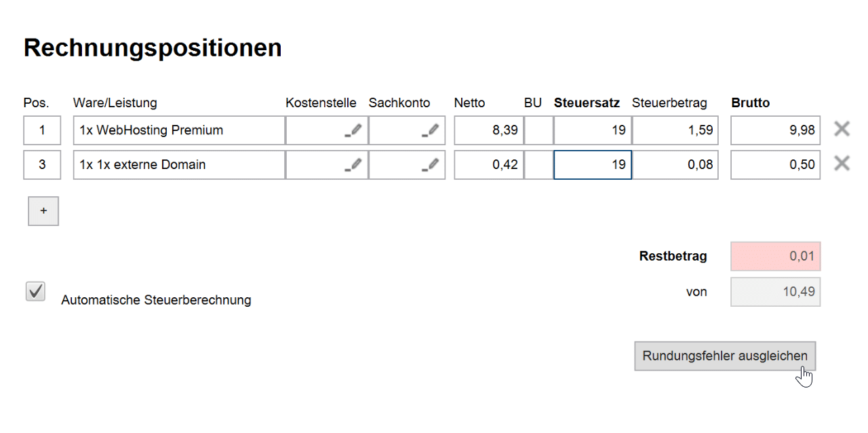The image size is (868, 433).
Task: Add a new invoice position
Action: (x=43, y=211)
